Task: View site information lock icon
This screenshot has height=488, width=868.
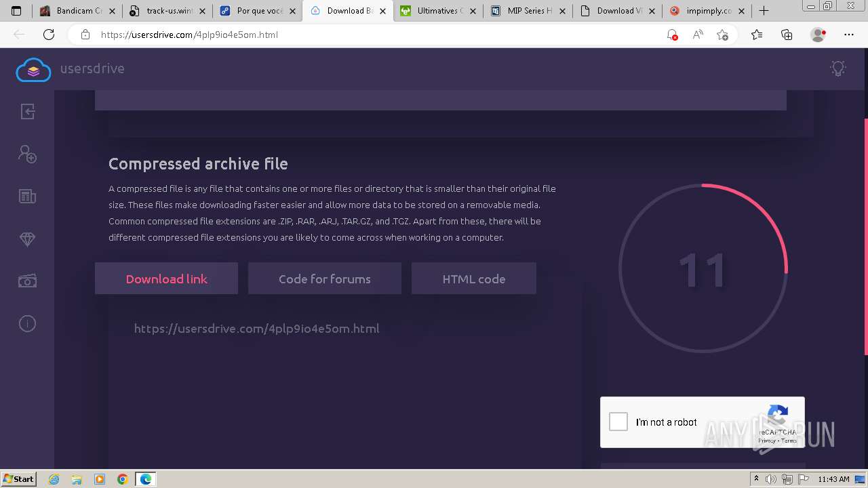Action: point(85,35)
